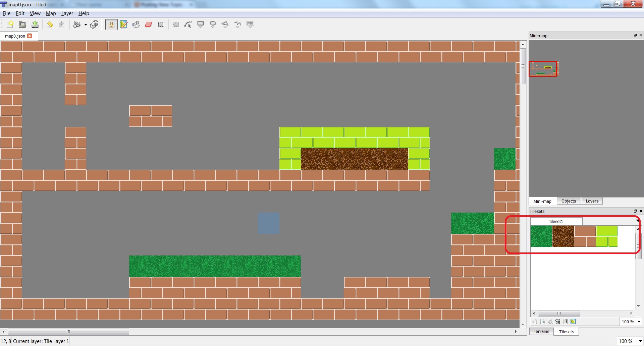The image size is (644, 346).
Task: Open the View menu
Action: (35, 13)
